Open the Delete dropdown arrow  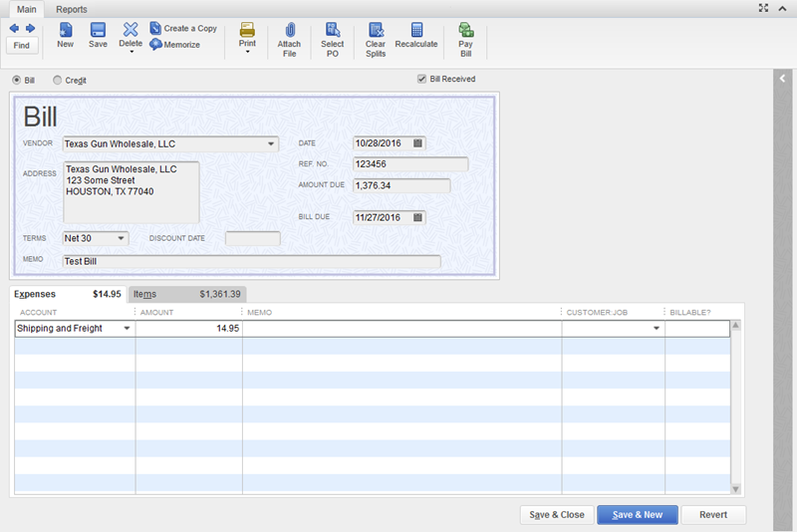coord(132,52)
